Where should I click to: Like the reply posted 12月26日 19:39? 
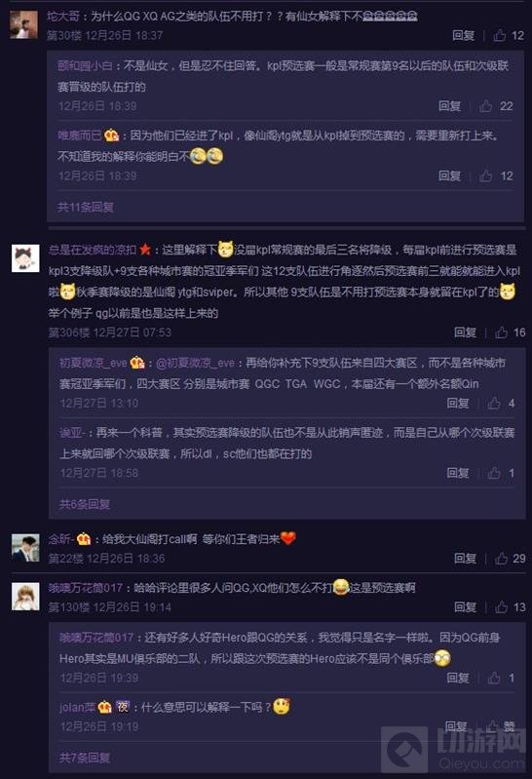point(494,678)
